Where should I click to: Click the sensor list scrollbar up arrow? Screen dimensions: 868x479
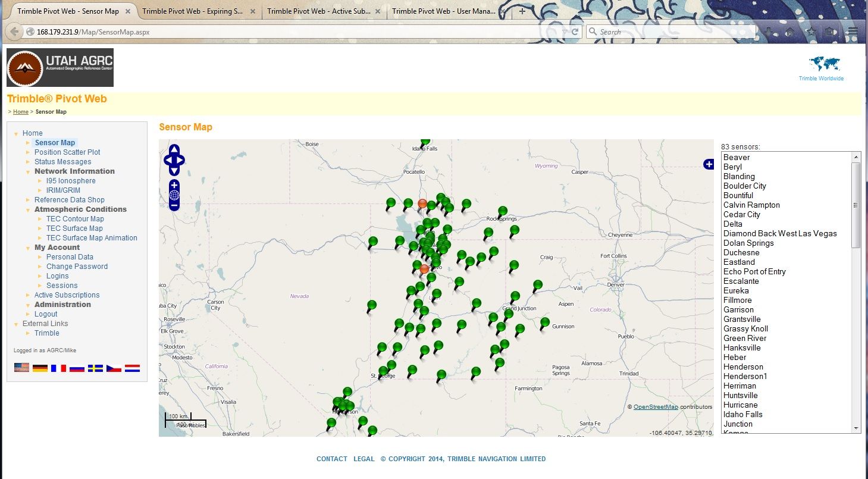(856, 157)
